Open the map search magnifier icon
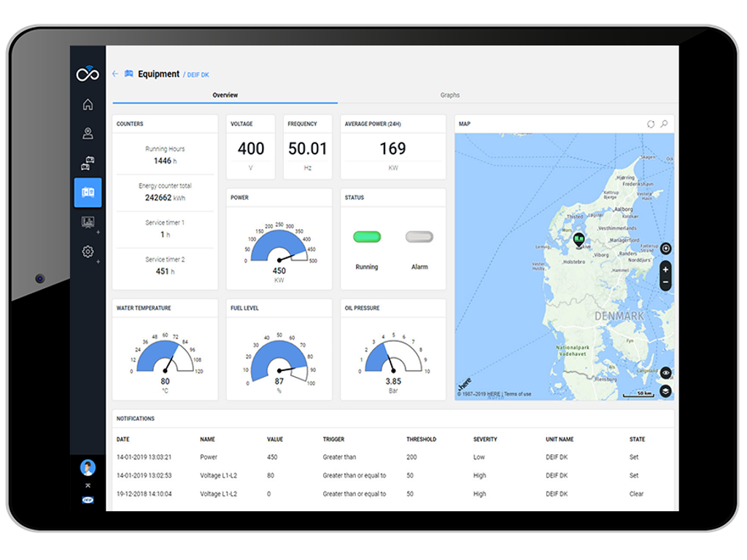Viewport: 747px width, 560px height. (x=664, y=124)
